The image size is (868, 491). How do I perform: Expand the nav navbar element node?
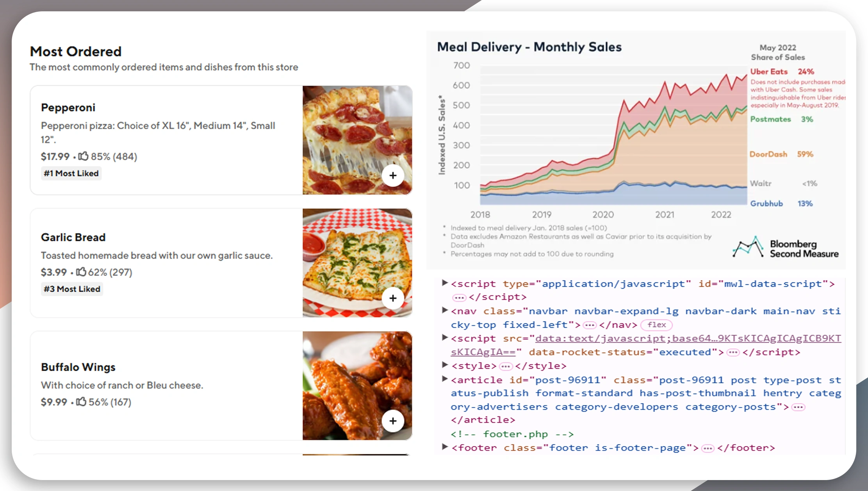(x=444, y=310)
